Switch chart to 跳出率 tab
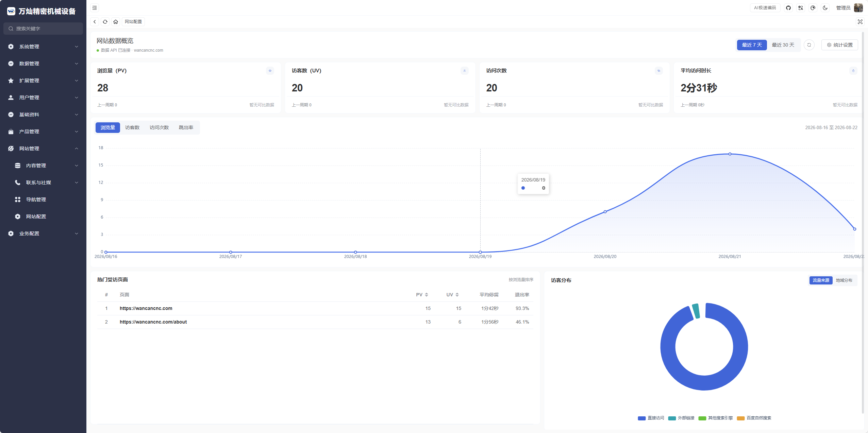This screenshot has width=868, height=433. pos(186,127)
